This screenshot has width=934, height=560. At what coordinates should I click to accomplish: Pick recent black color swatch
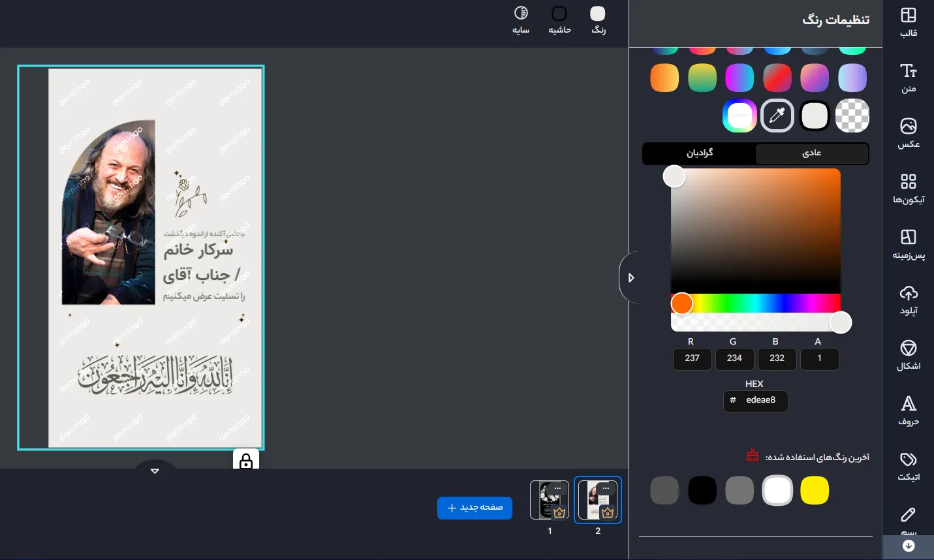point(702,491)
